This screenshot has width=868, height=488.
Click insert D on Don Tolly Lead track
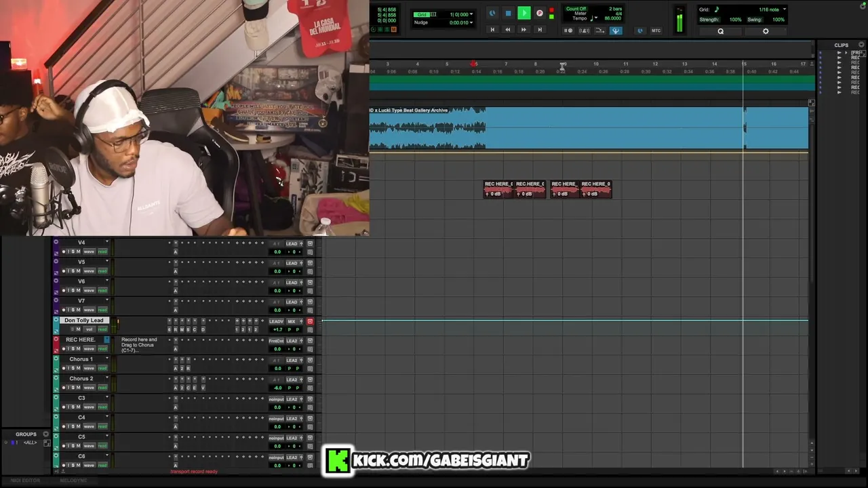coord(203,329)
